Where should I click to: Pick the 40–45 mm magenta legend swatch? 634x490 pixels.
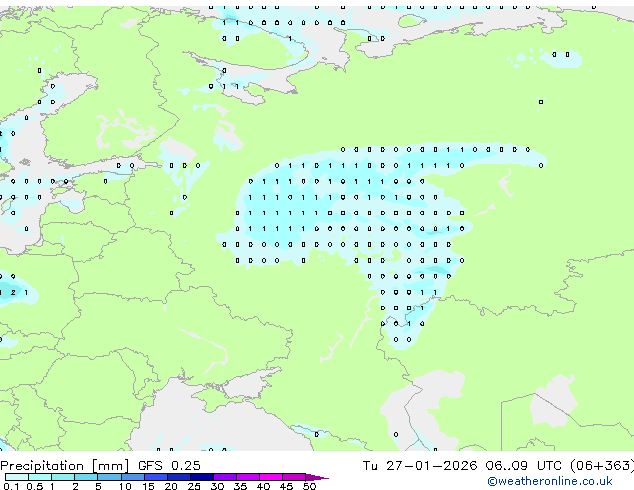pos(271,477)
